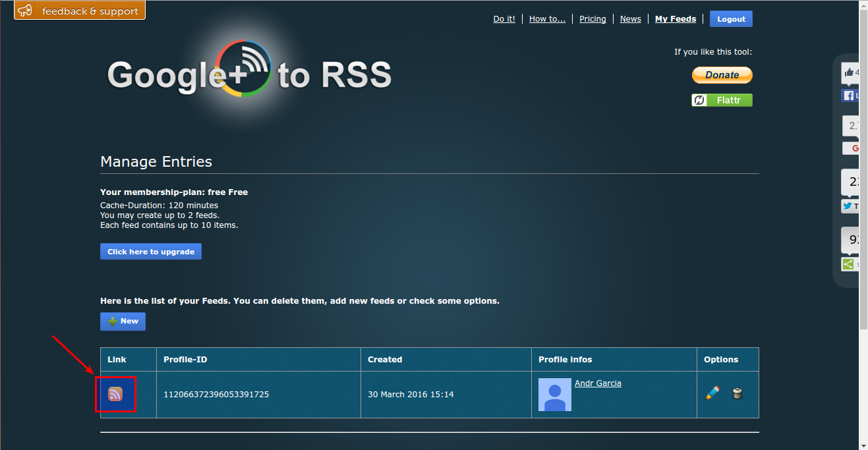Click the green plus on the New button
The height and width of the screenshot is (450, 868).
click(x=113, y=321)
